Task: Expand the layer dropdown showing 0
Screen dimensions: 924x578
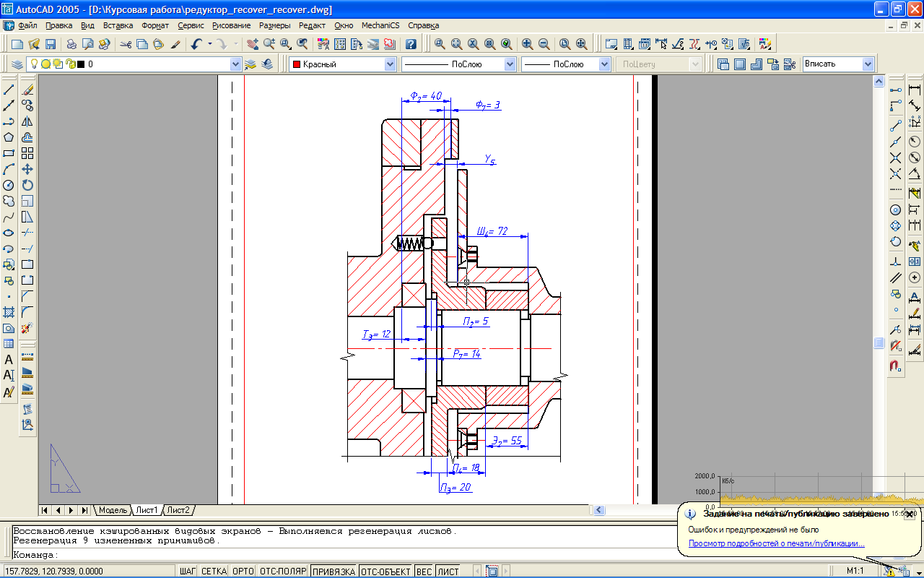Action: tap(235, 64)
